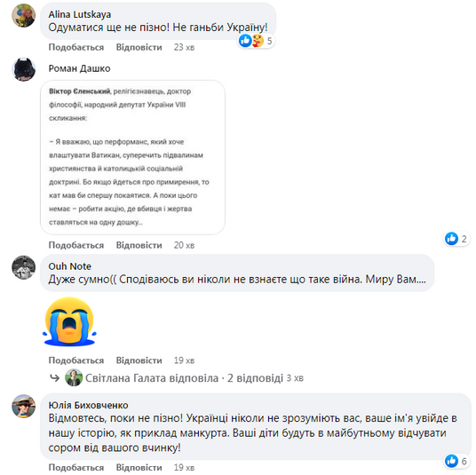The height and width of the screenshot is (475, 476).
Task: View reactions on Alina Lutskaya's comment
Action: [x=256, y=41]
